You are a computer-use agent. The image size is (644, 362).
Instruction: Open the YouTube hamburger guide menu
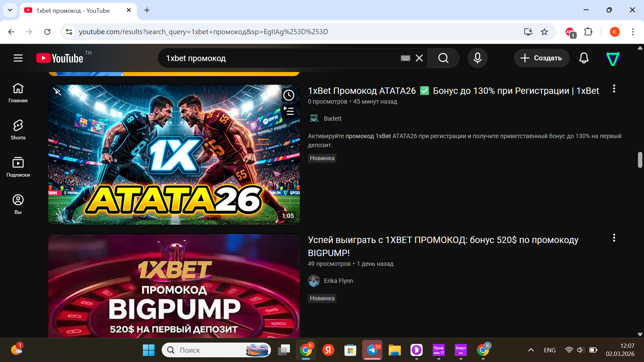pos(18,58)
